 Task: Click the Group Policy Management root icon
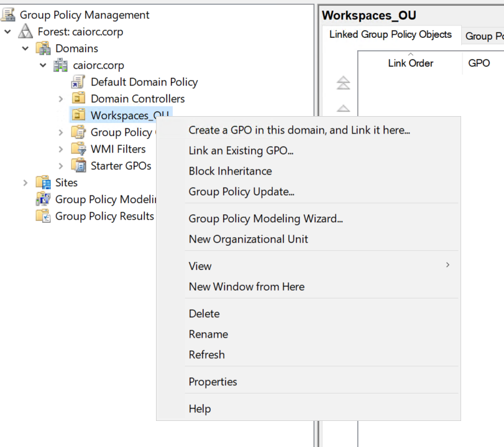click(8, 15)
